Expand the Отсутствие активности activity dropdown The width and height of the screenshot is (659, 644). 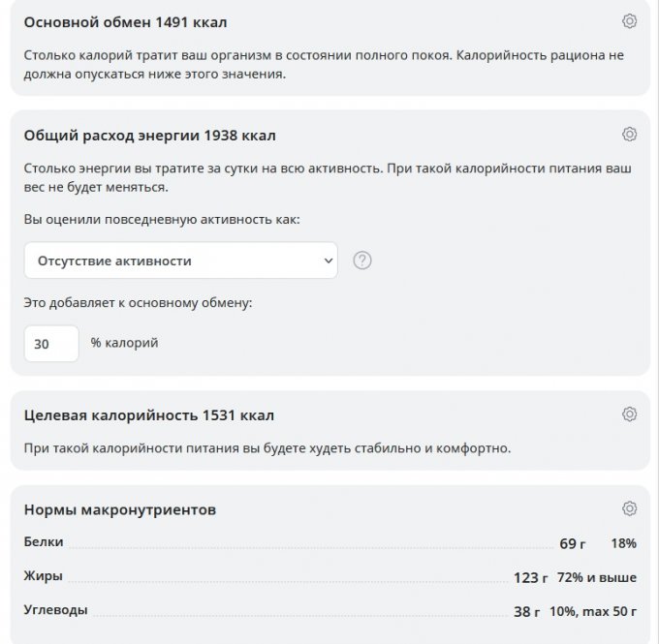pos(181,261)
